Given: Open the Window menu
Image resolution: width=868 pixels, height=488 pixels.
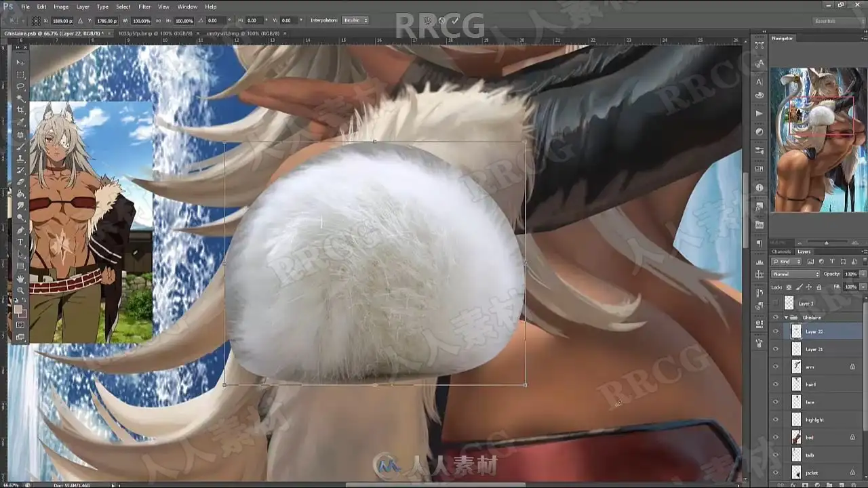Looking at the screenshot, I should [x=187, y=7].
